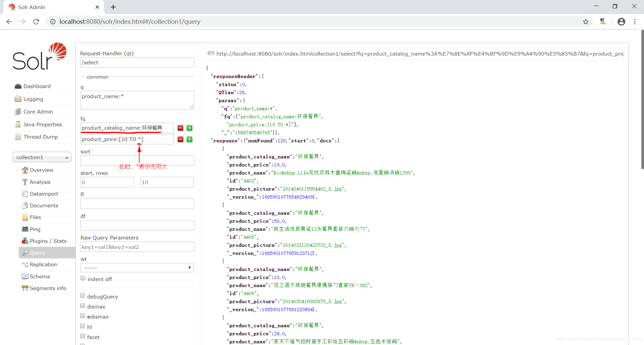Open the collection1 core selector dropdown
Screen dimensions: 644x345
pyautogui.click(x=42, y=157)
